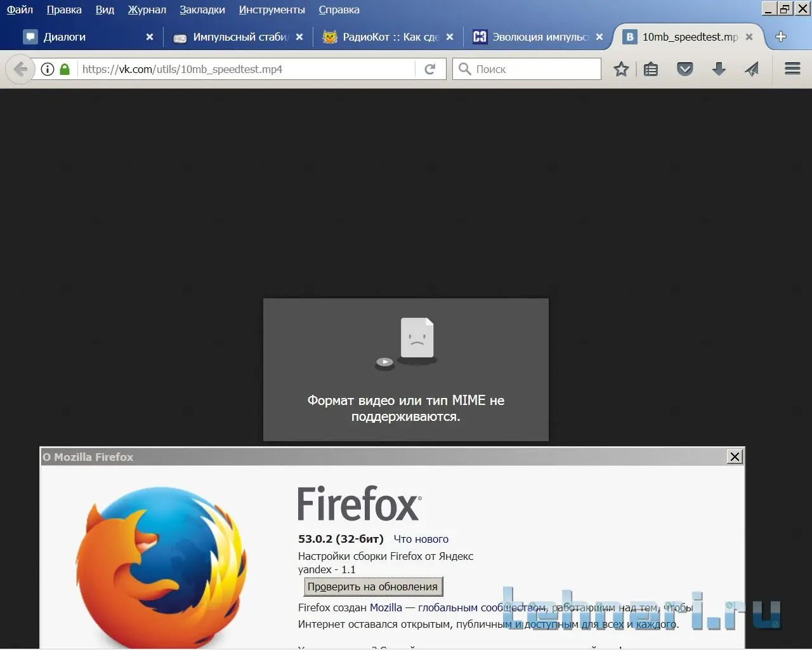812x650 pixels.
Task: Close the О Mozilla Firefox dialog
Action: tap(735, 456)
